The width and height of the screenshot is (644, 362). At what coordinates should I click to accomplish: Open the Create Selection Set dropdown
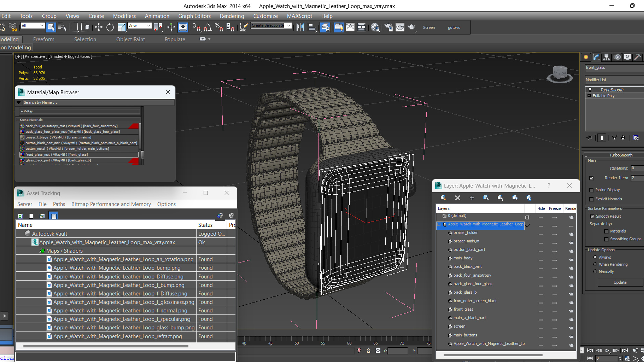271,26
